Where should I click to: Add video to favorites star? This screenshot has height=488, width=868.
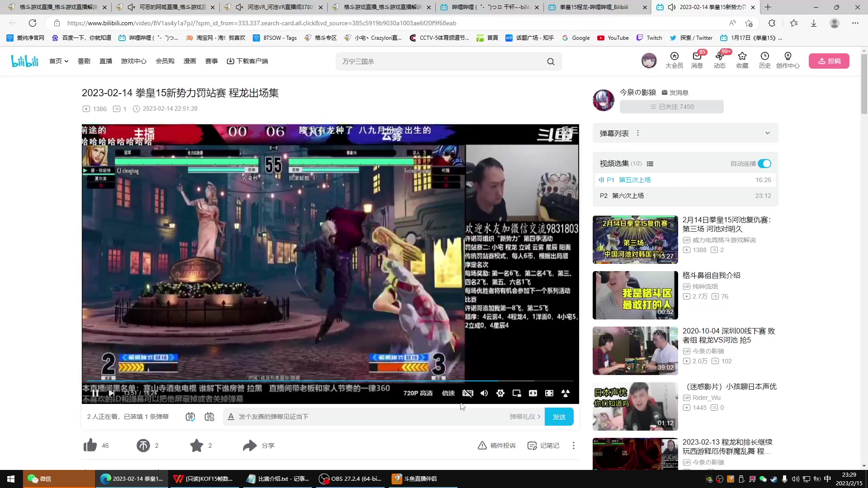(197, 446)
